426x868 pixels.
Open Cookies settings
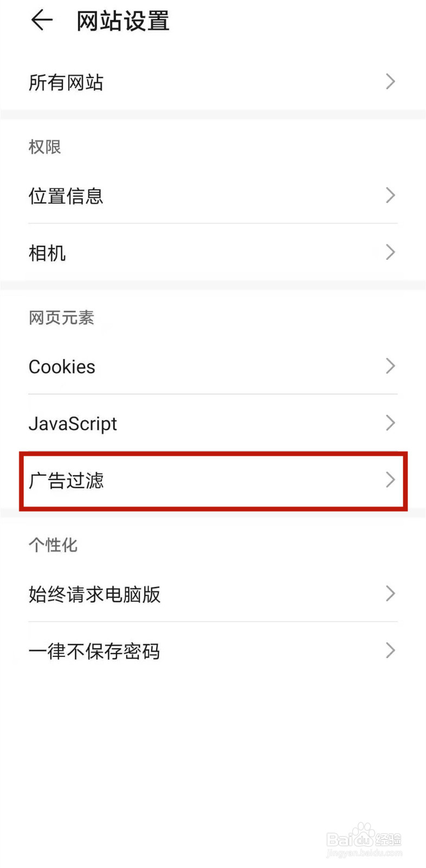coord(213,366)
